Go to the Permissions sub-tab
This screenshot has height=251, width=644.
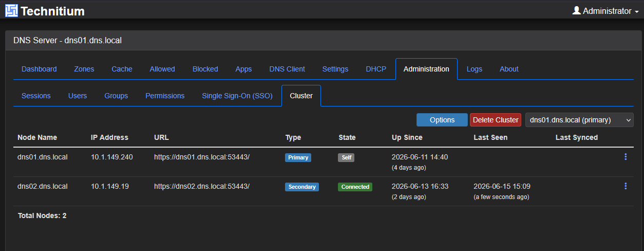[165, 96]
